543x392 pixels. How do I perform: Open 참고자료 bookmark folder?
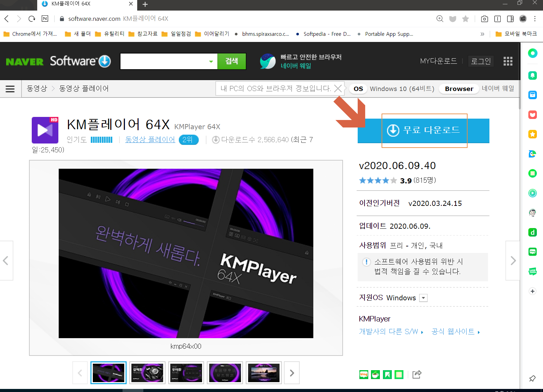pyautogui.click(x=143, y=34)
